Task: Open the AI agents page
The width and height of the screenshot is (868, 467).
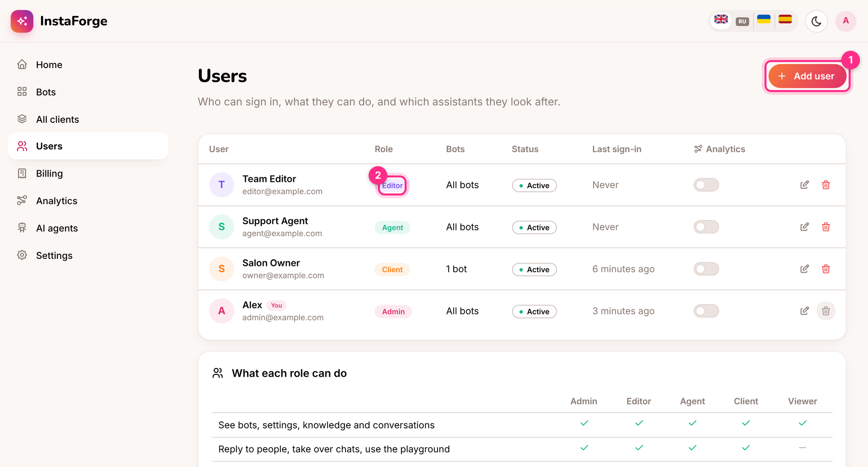Action: pos(88,228)
